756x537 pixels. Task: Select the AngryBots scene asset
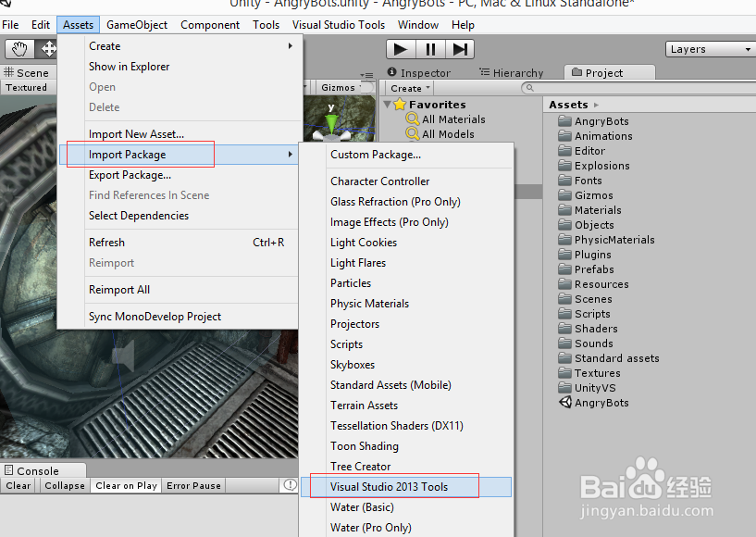[x=593, y=403]
